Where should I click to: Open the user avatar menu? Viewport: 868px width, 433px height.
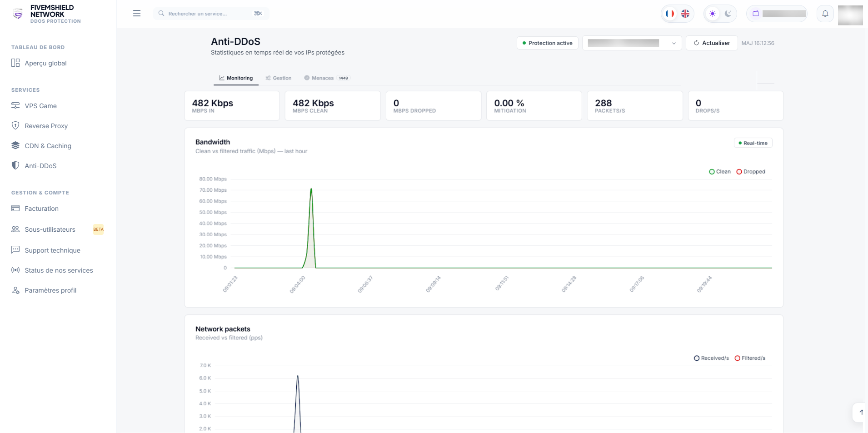point(850,15)
